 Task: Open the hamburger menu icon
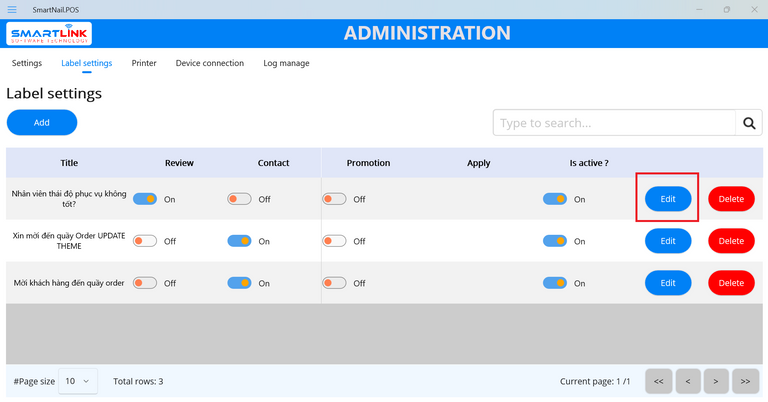coord(12,9)
